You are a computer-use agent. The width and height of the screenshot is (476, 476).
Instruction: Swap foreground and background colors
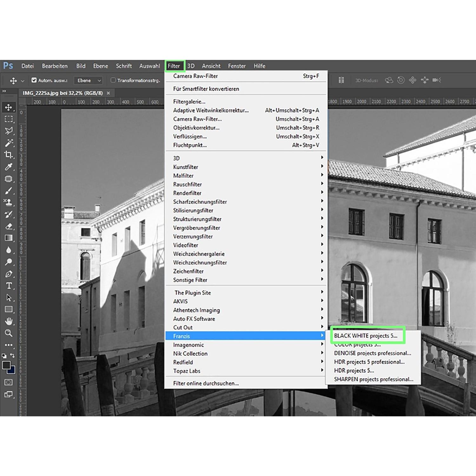pos(12,356)
